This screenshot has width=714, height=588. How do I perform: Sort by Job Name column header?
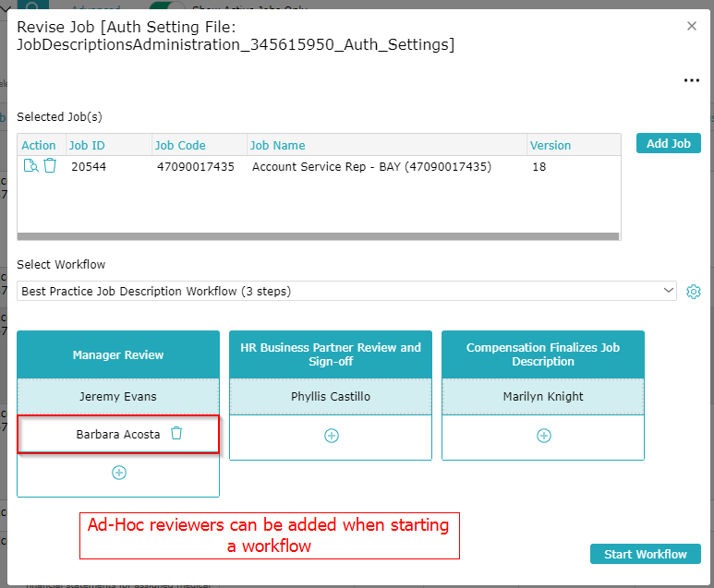(x=278, y=145)
